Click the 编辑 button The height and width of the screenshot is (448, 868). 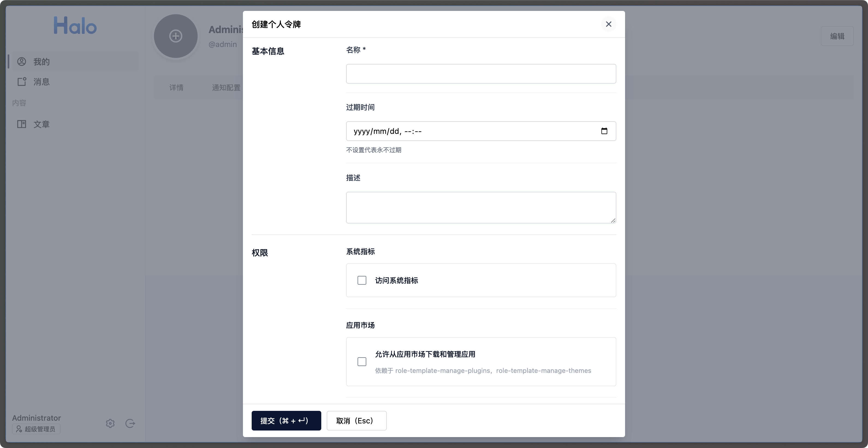(838, 36)
